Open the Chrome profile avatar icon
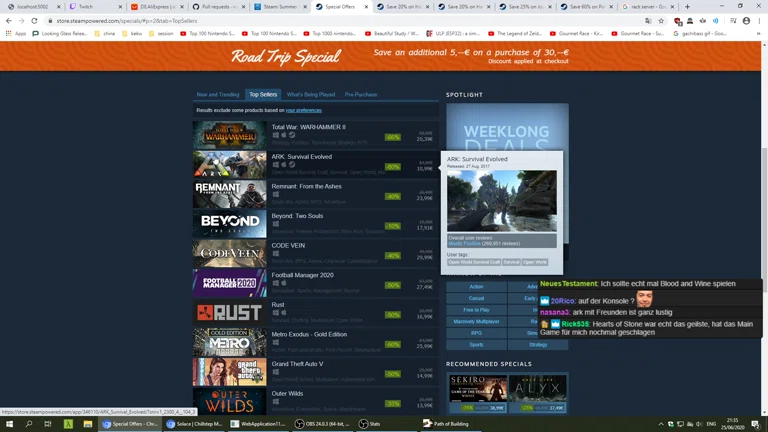 click(746, 20)
